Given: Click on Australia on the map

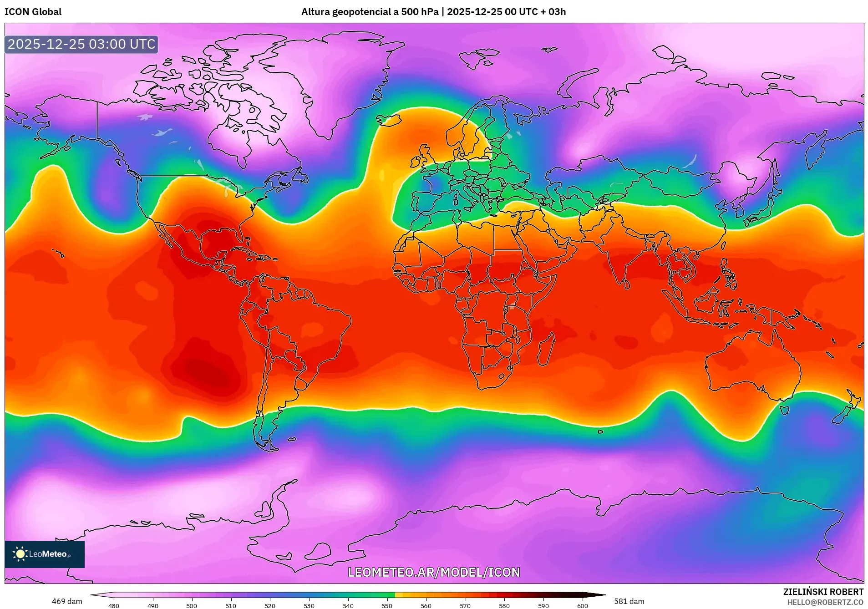Looking at the screenshot, I should click(x=751, y=364).
